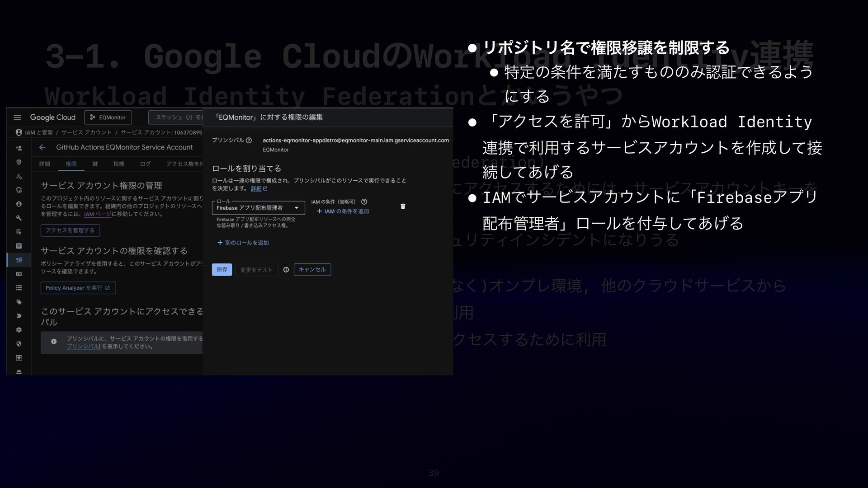Open the Google Cloud hamburger navigation menu

17,117
